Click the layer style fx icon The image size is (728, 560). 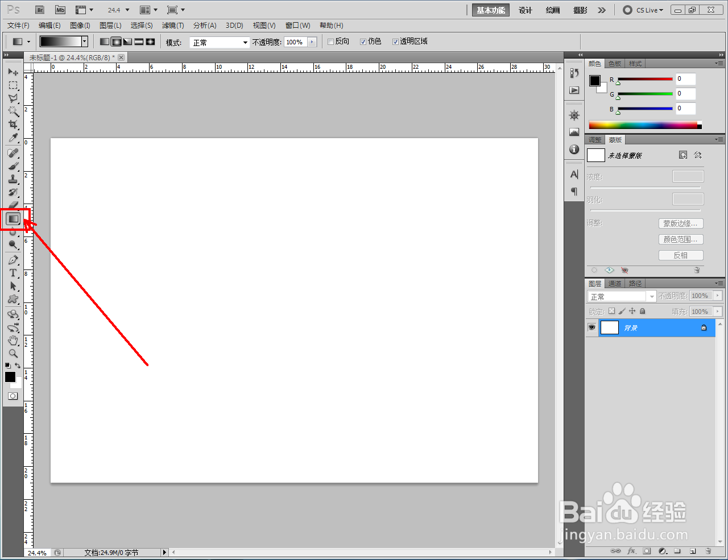click(x=631, y=551)
